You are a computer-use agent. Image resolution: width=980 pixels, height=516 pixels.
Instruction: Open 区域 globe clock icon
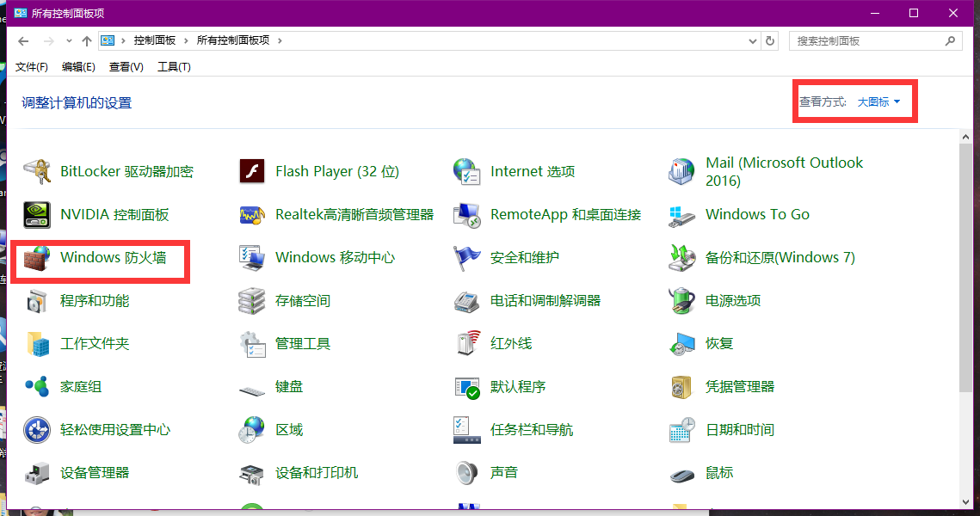click(x=252, y=430)
